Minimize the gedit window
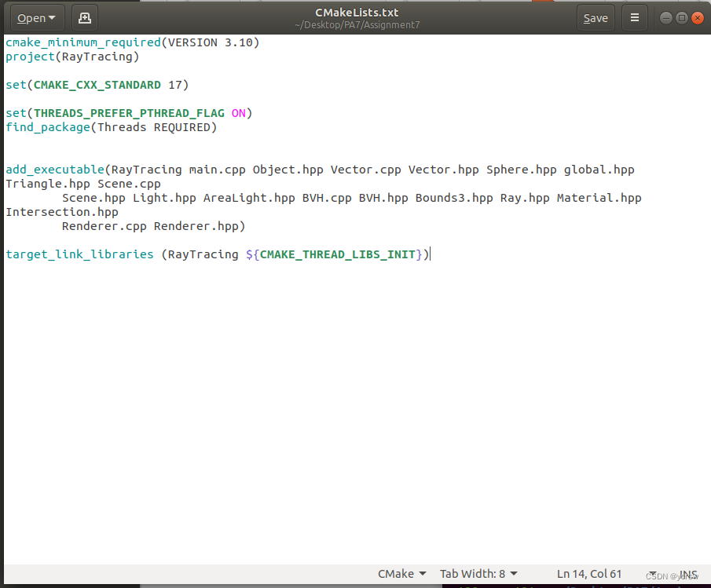The width and height of the screenshot is (711, 588). click(x=665, y=18)
